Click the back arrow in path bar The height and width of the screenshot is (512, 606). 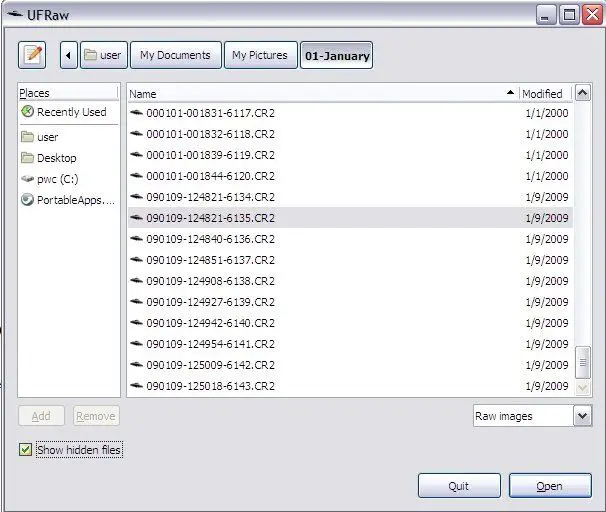coord(68,55)
